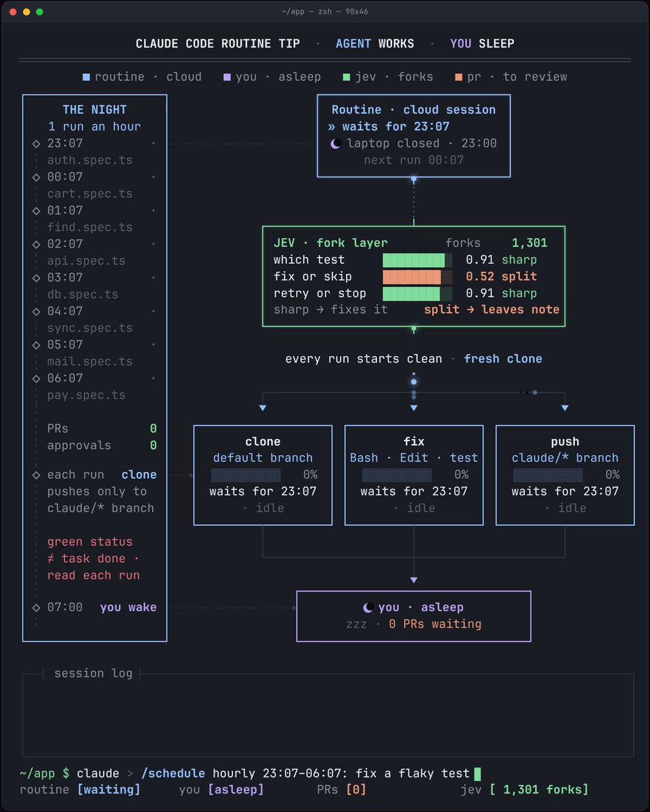This screenshot has width=650, height=812.
Task: Select the diamond marker beside 06:07
Action: click(x=36, y=378)
